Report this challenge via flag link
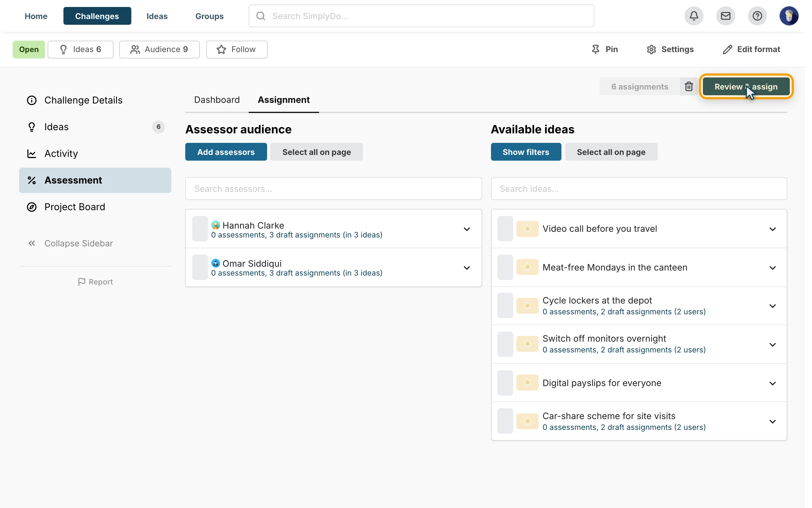This screenshot has height=508, width=812. [95, 282]
